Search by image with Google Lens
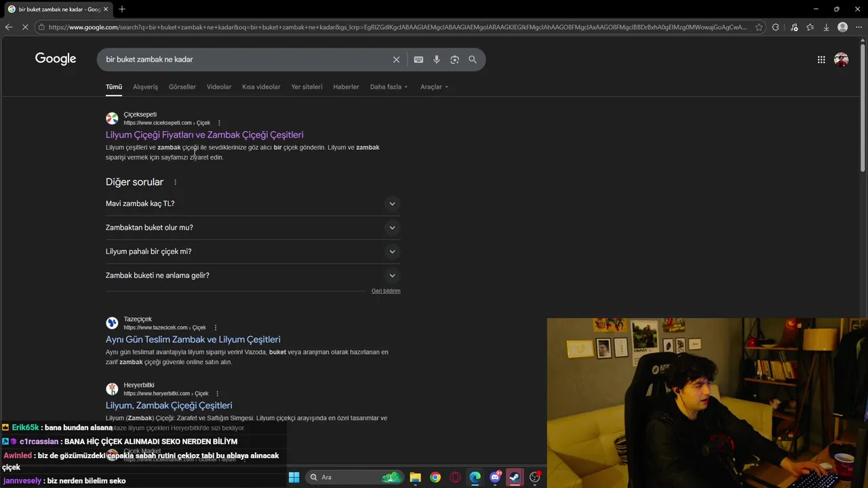Viewport: 868px width, 488px height. click(454, 60)
